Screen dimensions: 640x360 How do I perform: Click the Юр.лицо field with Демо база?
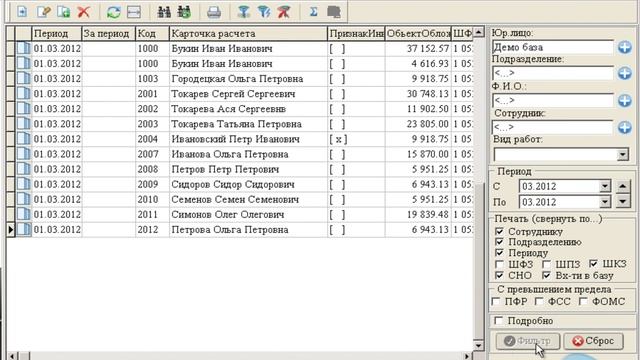pos(553,47)
